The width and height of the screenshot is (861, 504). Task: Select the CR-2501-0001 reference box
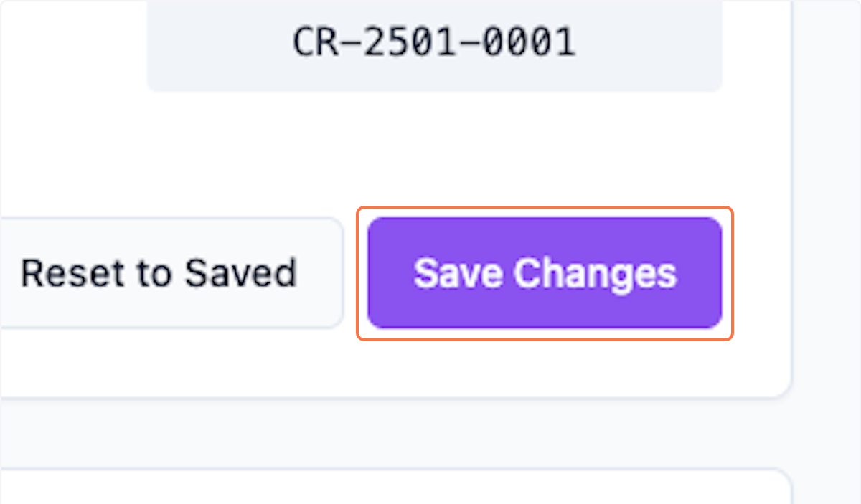click(434, 44)
